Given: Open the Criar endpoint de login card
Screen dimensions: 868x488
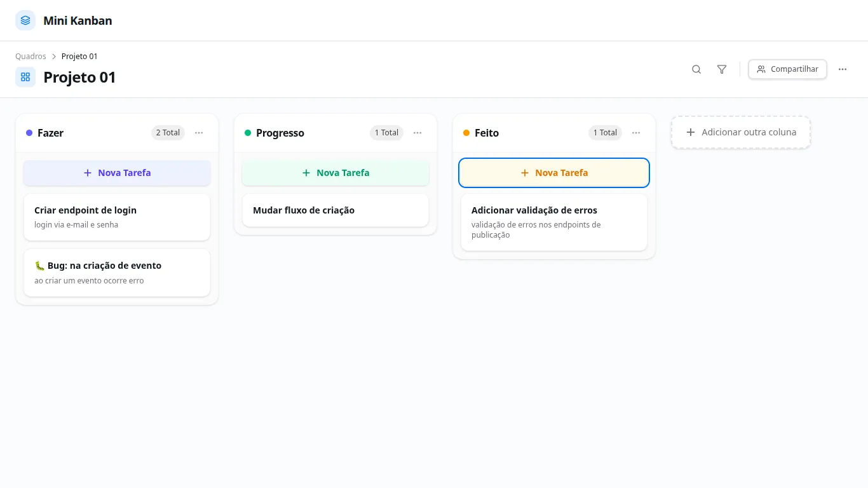Looking at the screenshot, I should coord(117,217).
